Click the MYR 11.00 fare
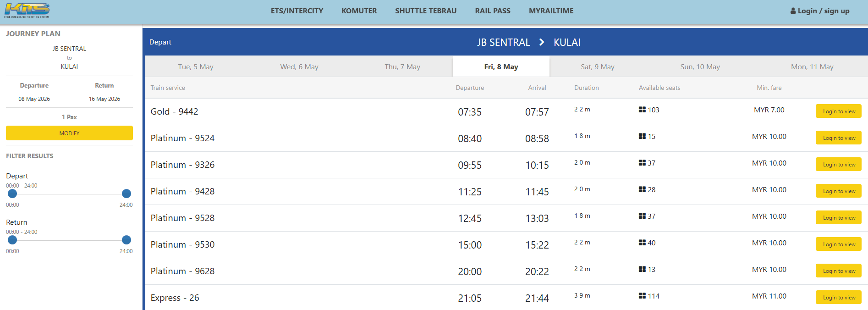The width and height of the screenshot is (868, 310). 769,296
